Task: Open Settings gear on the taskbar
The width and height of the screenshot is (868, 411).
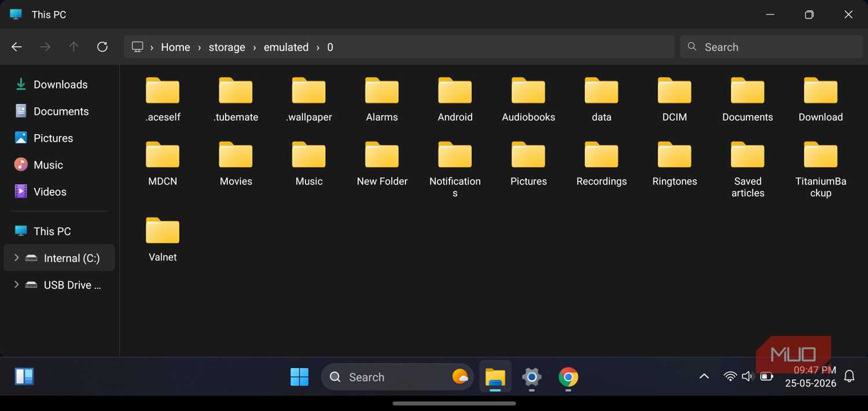Action: point(531,377)
